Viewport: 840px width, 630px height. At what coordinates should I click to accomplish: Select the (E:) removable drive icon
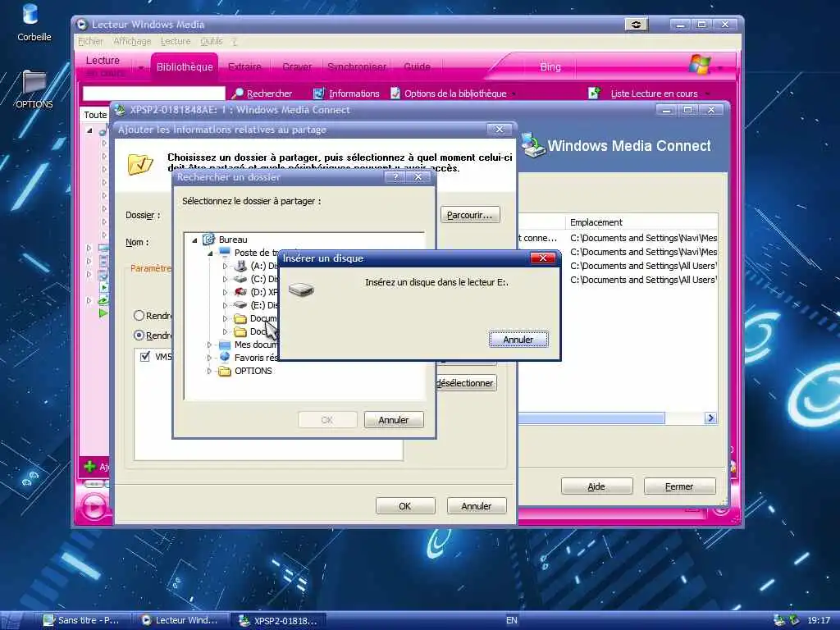[x=241, y=305]
